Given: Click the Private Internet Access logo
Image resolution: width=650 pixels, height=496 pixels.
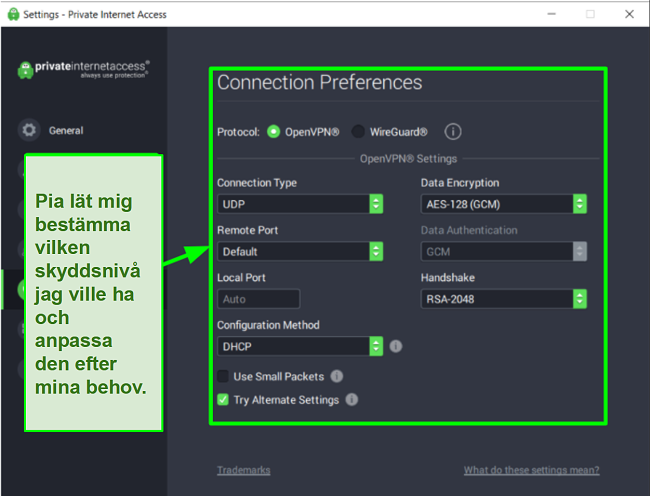Looking at the screenshot, I should pyautogui.click(x=83, y=70).
